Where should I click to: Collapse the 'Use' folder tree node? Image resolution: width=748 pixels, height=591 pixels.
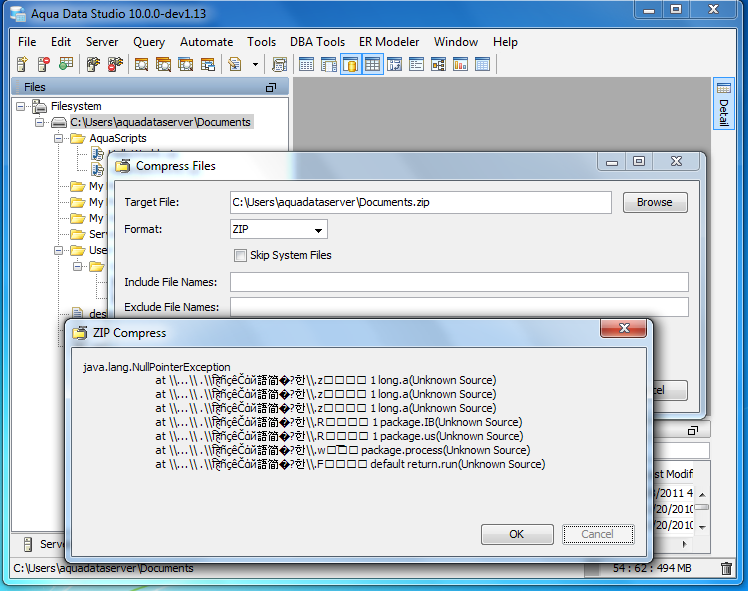59,250
